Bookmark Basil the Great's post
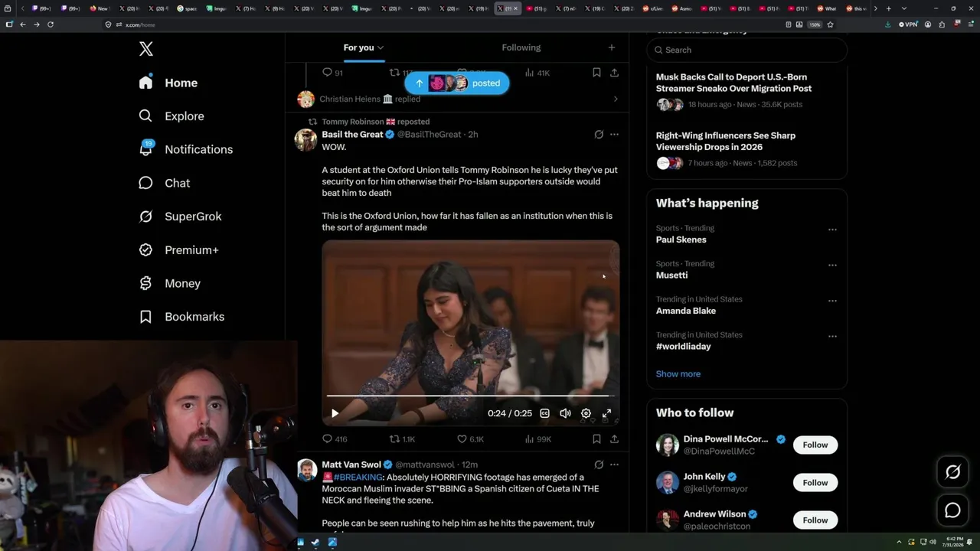Screen dimensions: 980x551 coord(596,439)
